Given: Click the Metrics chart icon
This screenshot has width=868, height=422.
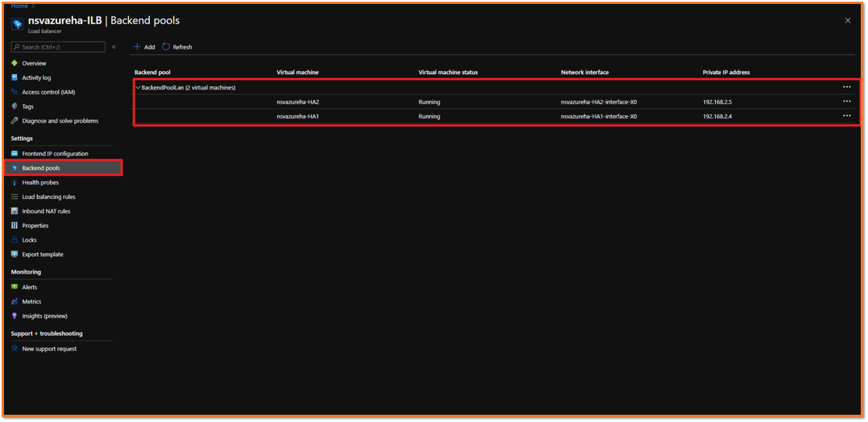Looking at the screenshot, I should click(x=14, y=301).
